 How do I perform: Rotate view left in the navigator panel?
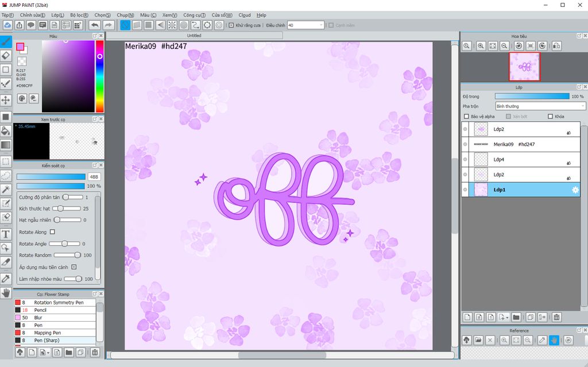[519, 46]
